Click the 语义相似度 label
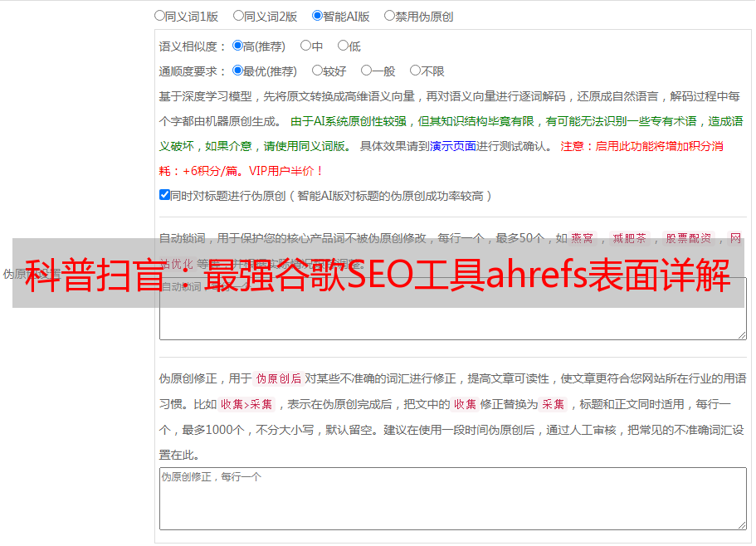 pos(193,46)
